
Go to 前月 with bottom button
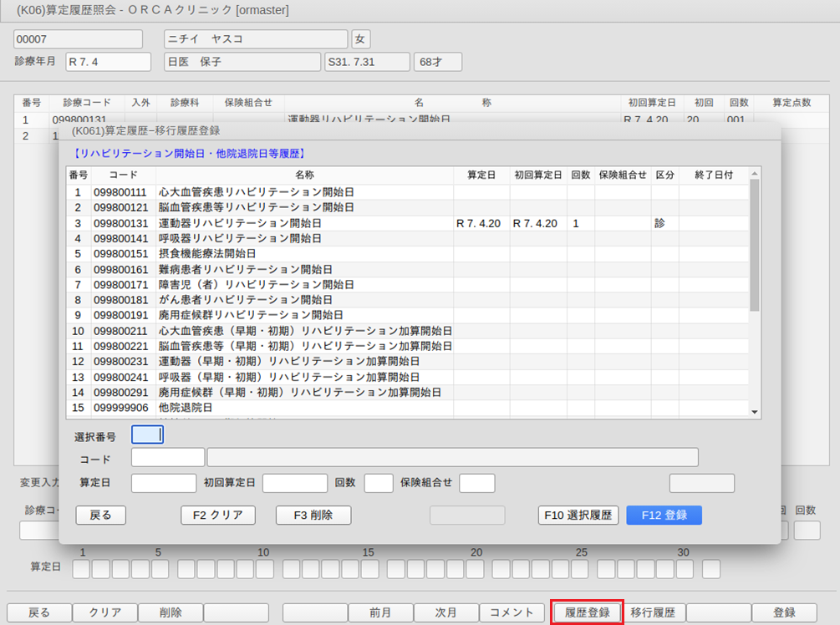tap(380, 612)
